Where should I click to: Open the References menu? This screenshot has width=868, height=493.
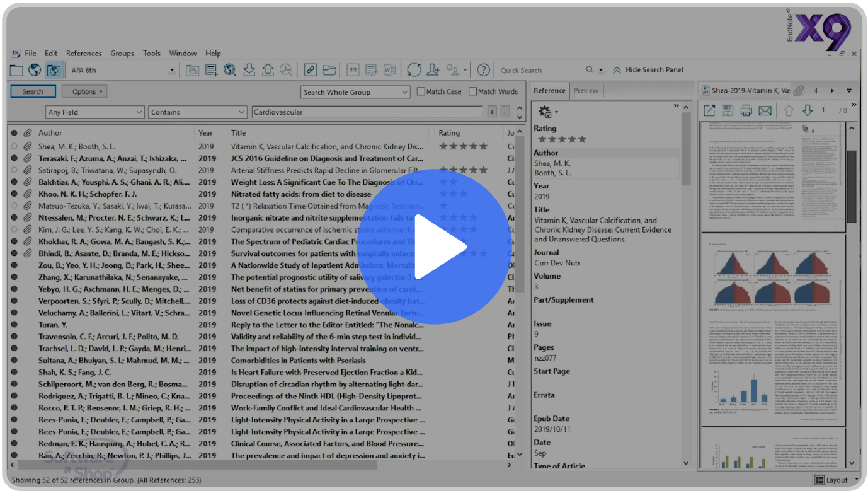(x=84, y=54)
